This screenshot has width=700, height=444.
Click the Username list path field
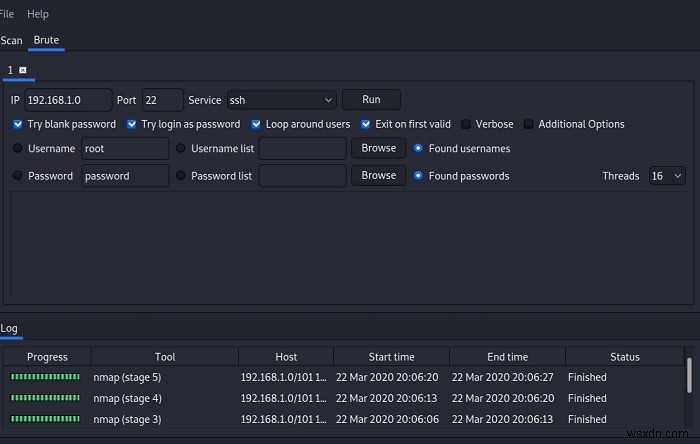302,149
